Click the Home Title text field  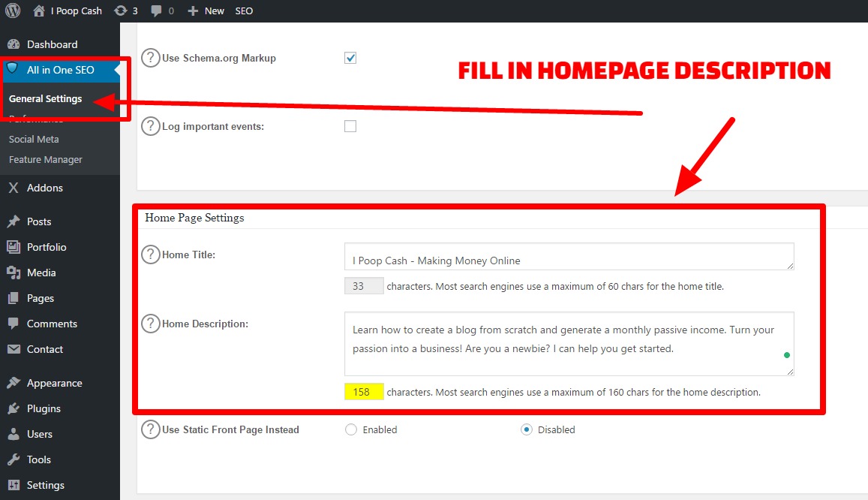tap(569, 256)
